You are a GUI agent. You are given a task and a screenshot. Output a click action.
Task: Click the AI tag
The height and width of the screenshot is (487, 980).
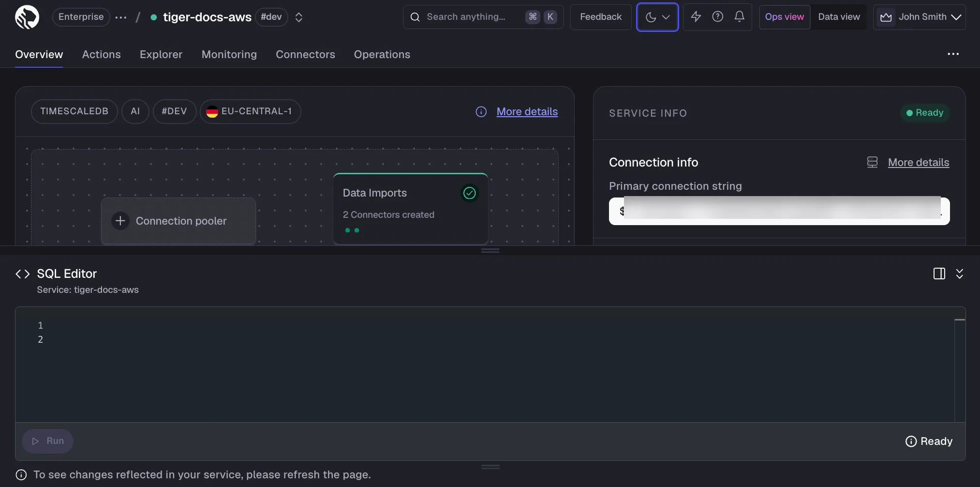click(x=135, y=111)
